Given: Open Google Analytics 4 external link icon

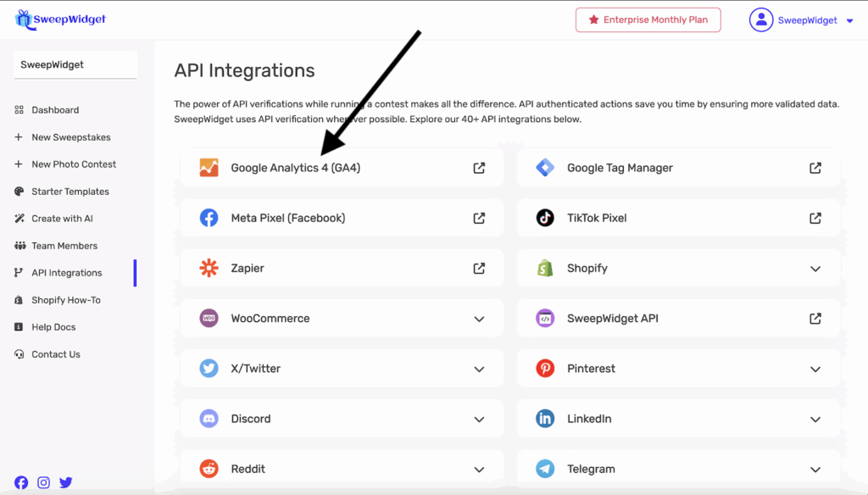Looking at the screenshot, I should [x=479, y=168].
